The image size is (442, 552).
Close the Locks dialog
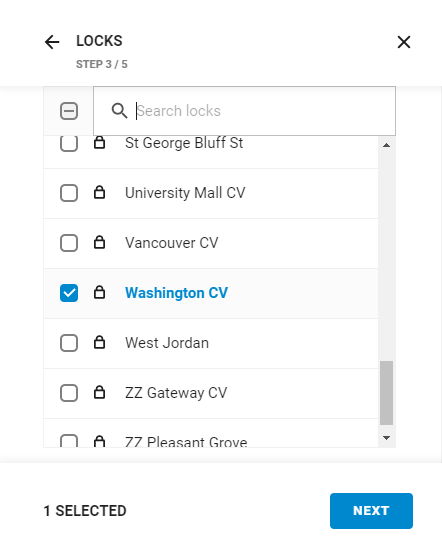404,42
